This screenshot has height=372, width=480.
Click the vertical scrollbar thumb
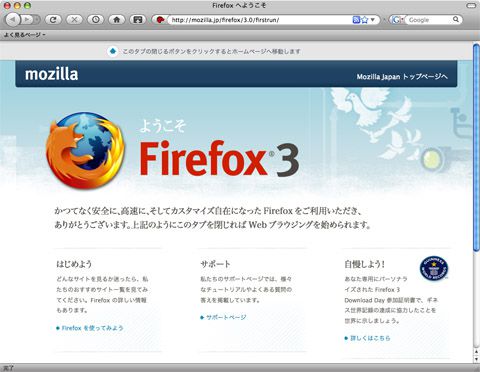[x=476, y=148]
